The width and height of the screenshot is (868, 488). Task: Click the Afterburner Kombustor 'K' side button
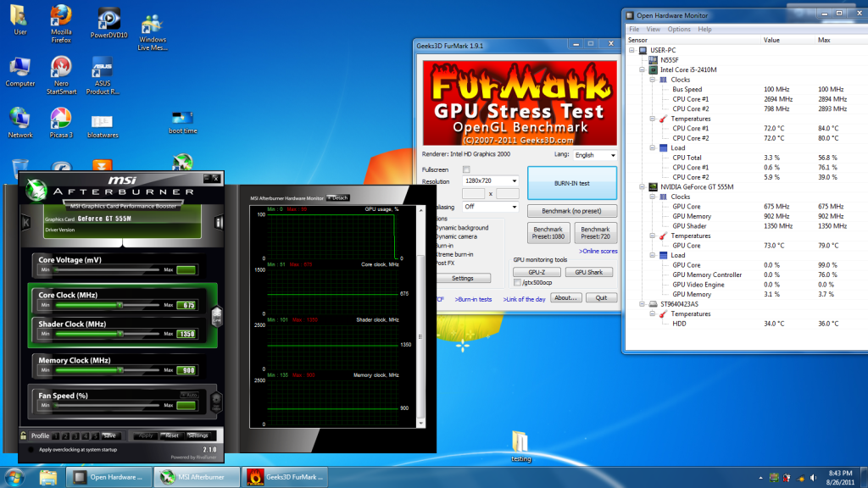[x=26, y=223]
